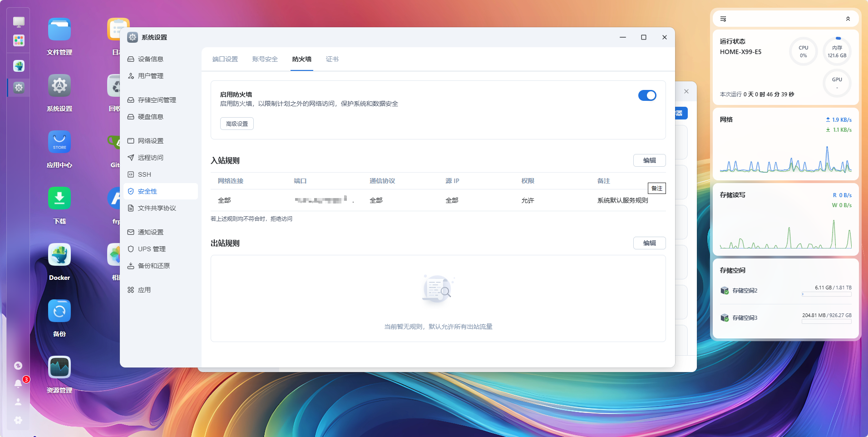The image size is (868, 437).
Task: Open the user profile icon in the dock
Action: [18, 402]
